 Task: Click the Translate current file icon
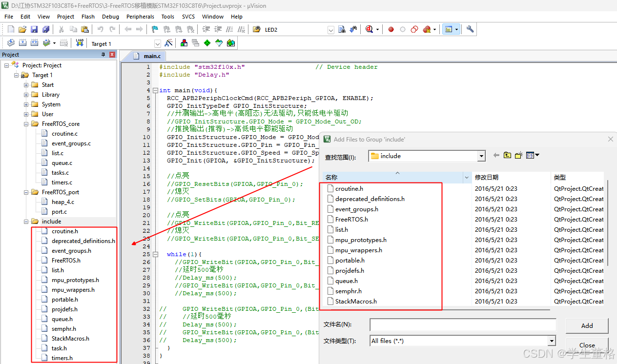[x=11, y=43]
